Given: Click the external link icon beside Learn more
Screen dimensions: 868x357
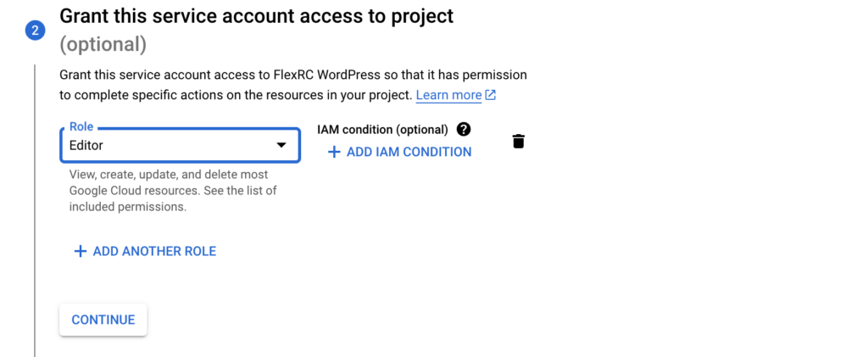Looking at the screenshot, I should [x=490, y=95].
